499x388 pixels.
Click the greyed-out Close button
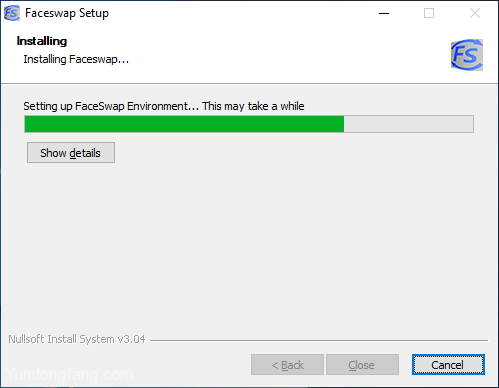(x=362, y=365)
